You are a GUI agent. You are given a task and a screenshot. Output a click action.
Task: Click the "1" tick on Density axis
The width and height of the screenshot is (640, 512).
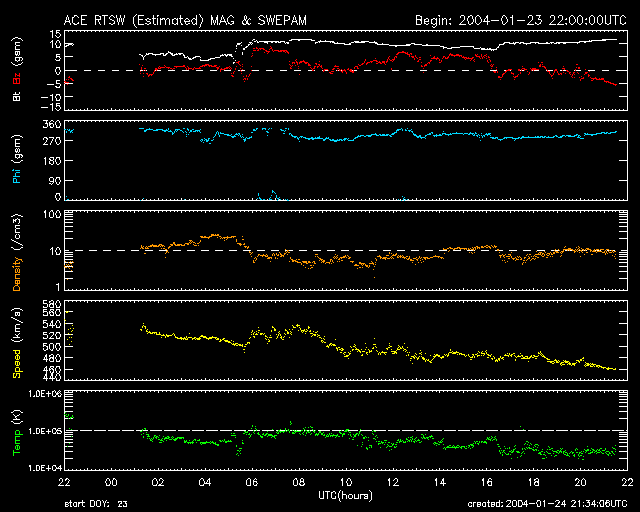[x=58, y=287]
